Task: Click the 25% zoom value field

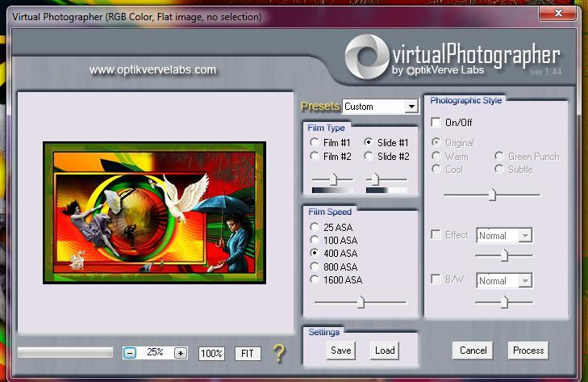Action: (155, 352)
